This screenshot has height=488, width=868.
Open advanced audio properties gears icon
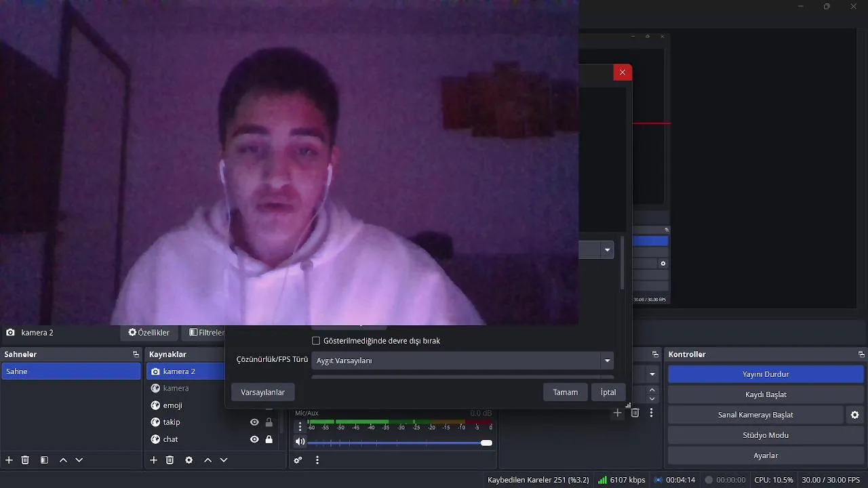(x=298, y=460)
